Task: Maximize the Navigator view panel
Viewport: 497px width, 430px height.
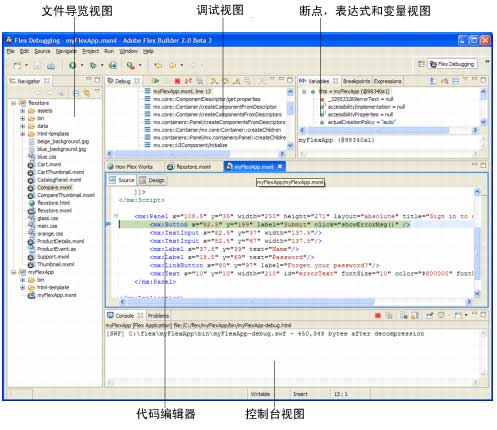Action: coord(97,80)
